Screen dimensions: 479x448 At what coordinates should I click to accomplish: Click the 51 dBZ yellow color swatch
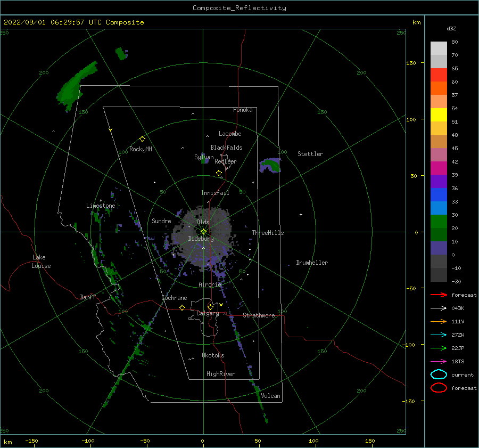click(x=439, y=115)
